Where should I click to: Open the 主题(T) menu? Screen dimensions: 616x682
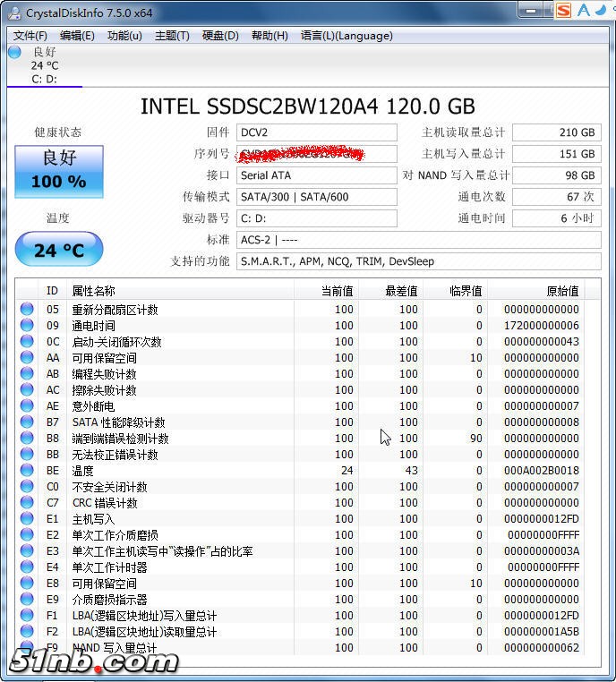(172, 36)
